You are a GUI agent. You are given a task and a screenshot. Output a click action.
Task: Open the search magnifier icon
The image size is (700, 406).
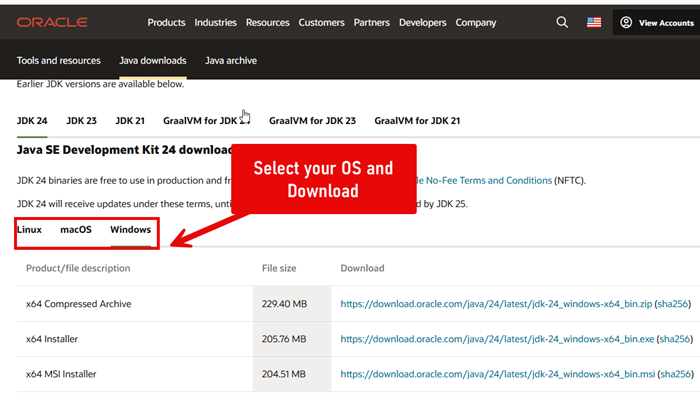[x=562, y=22]
